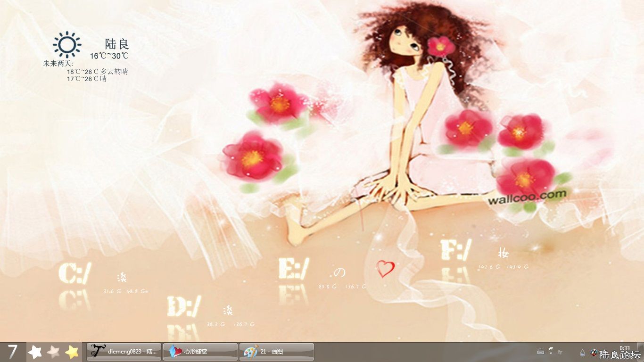Click the 陆良 city name in weather widget
This screenshot has width=644, height=362.
[x=117, y=44]
